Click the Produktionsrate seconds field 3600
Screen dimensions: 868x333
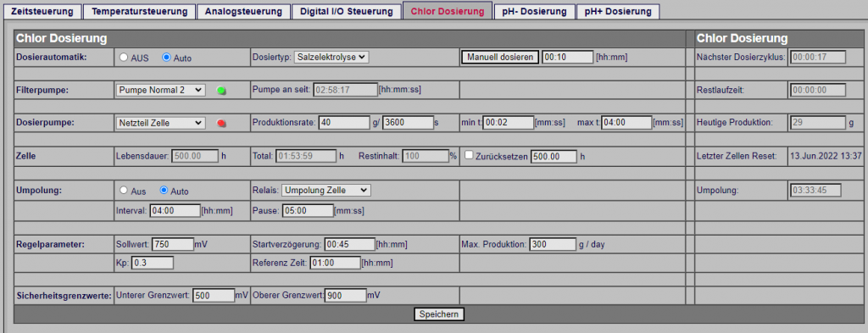408,123
